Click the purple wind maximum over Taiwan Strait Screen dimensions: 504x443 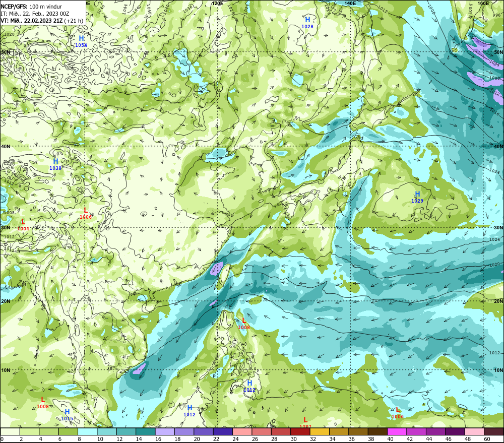[x=217, y=268]
